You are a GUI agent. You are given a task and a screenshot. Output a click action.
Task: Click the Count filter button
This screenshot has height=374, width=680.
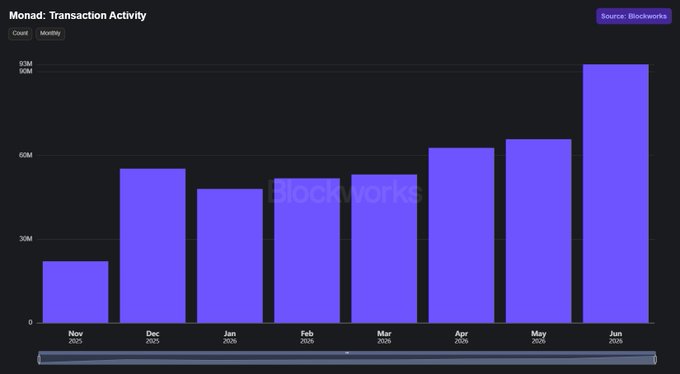click(20, 33)
